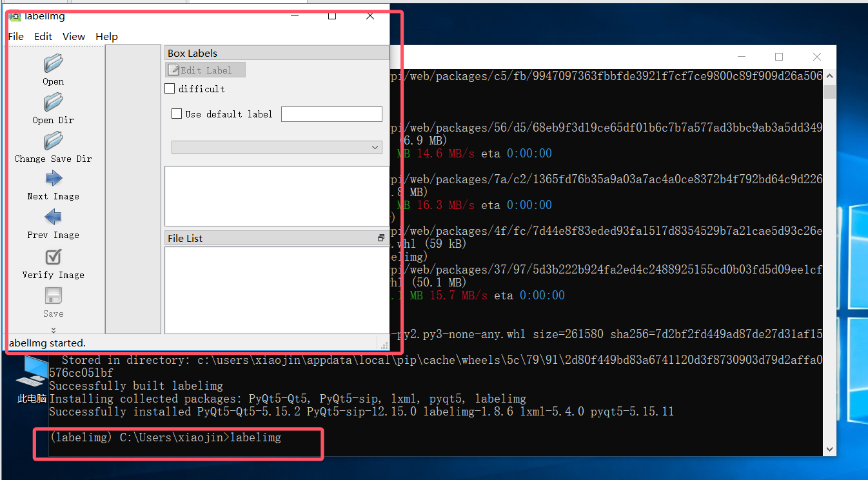Click the Box Labels list area
868x480 pixels.
click(277, 196)
